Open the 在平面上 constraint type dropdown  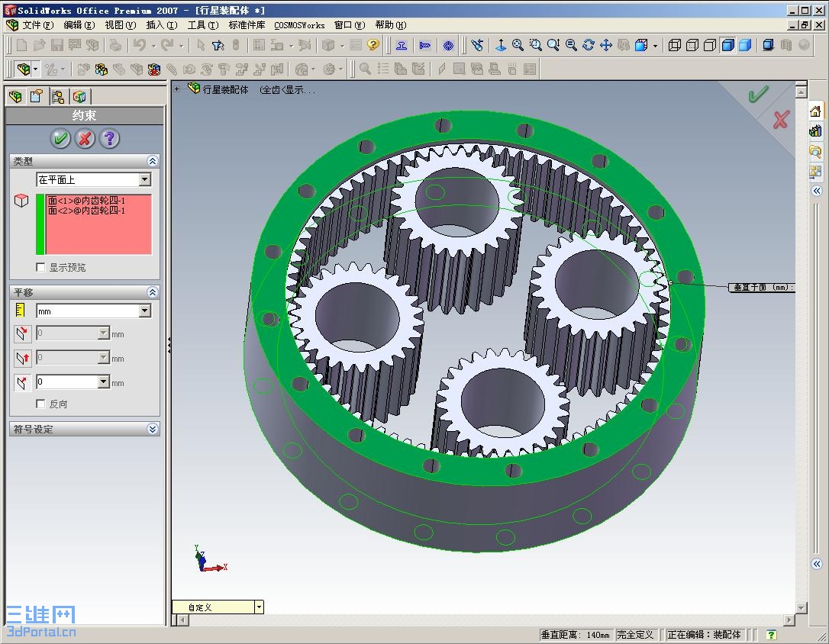145,179
